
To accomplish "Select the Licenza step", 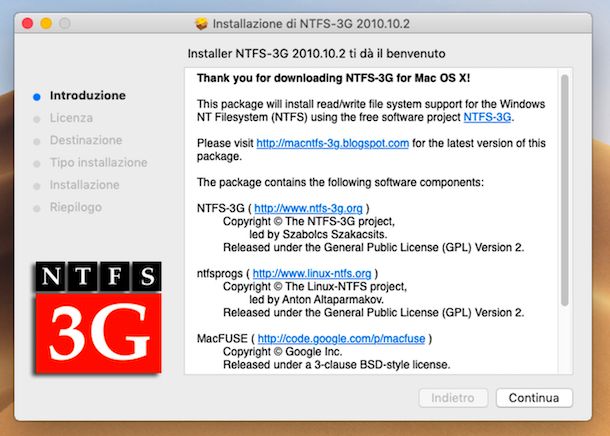I will point(71,118).
